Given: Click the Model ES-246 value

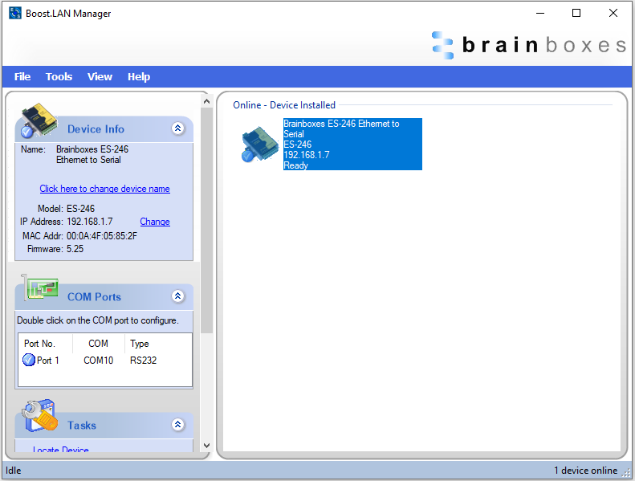Looking at the screenshot, I should [81, 209].
